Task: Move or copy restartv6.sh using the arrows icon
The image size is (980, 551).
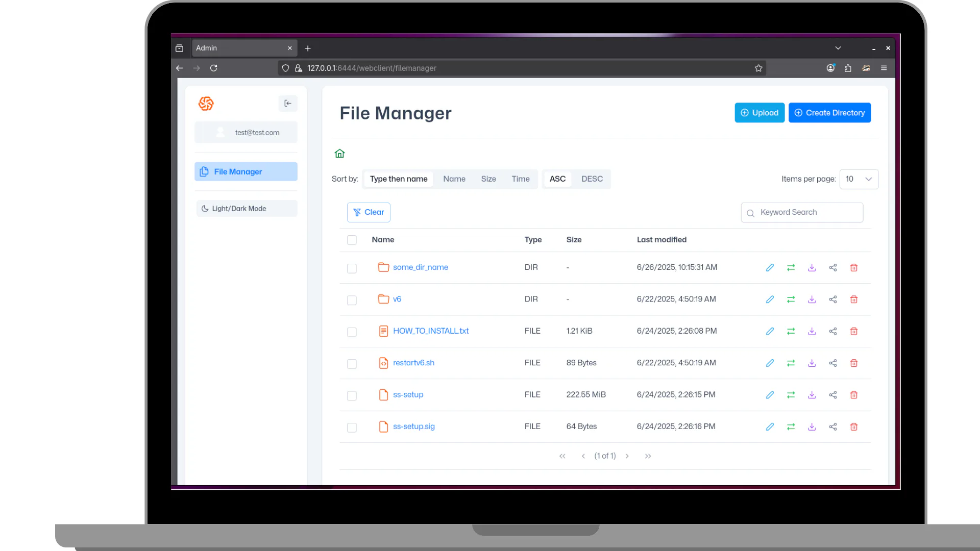Action: [791, 363]
